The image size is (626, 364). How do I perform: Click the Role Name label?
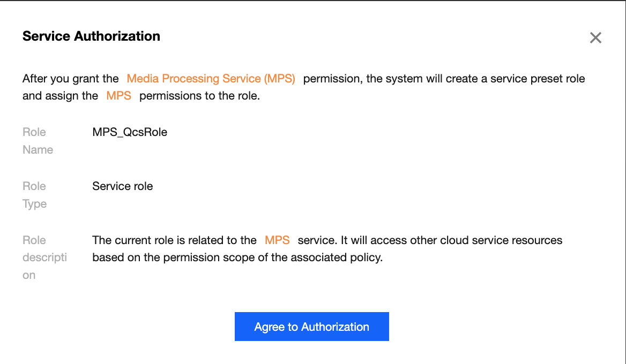click(37, 141)
